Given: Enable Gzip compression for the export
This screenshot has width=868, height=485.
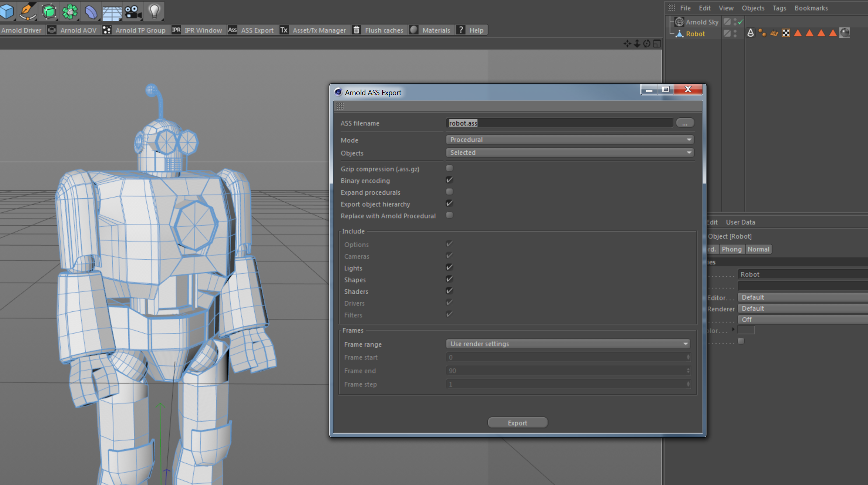Looking at the screenshot, I should pos(449,168).
